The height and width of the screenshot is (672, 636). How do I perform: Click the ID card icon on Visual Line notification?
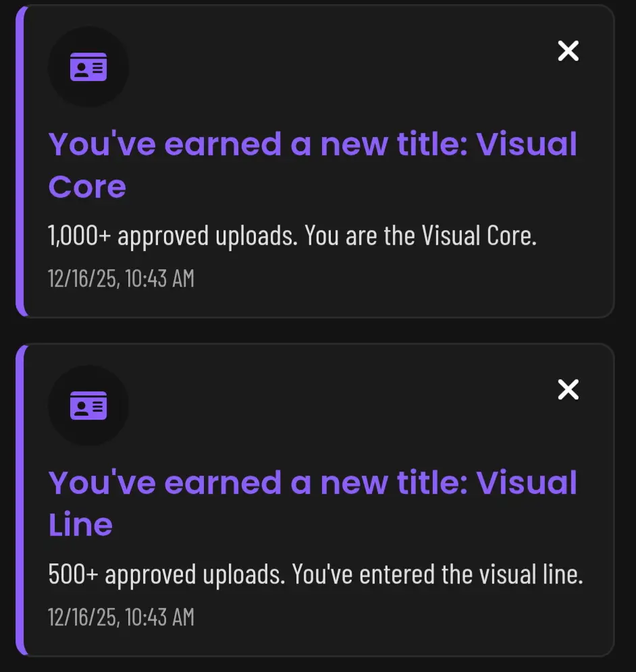pyautogui.click(x=88, y=405)
